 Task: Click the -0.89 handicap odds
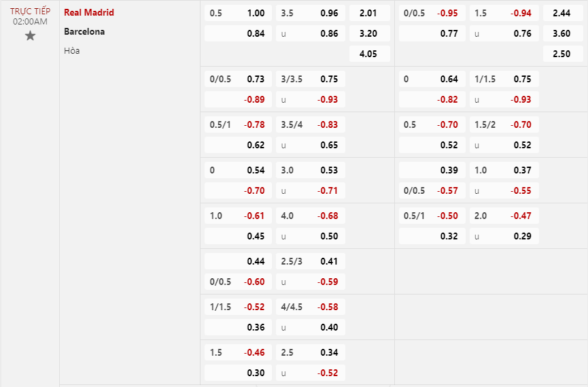click(x=254, y=99)
